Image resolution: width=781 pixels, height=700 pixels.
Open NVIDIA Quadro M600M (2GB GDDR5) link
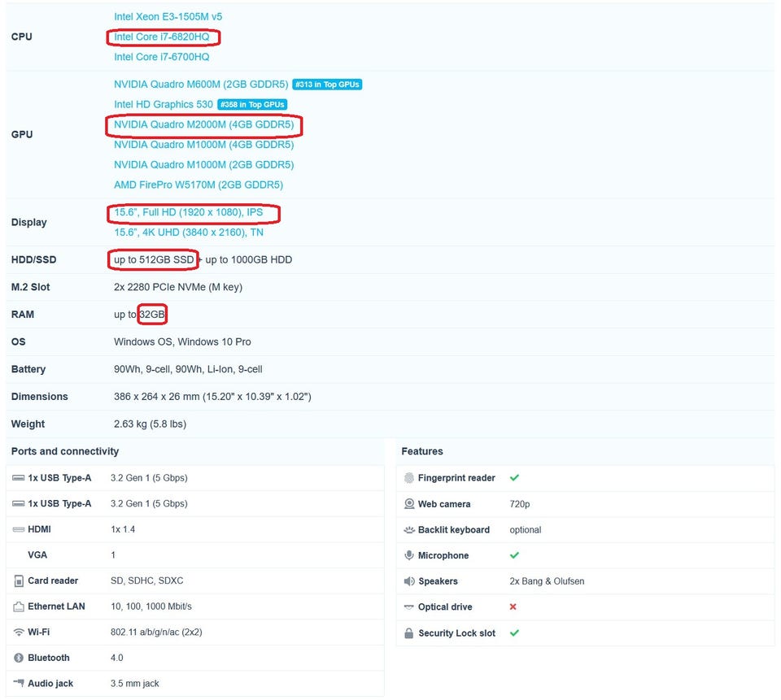201,84
